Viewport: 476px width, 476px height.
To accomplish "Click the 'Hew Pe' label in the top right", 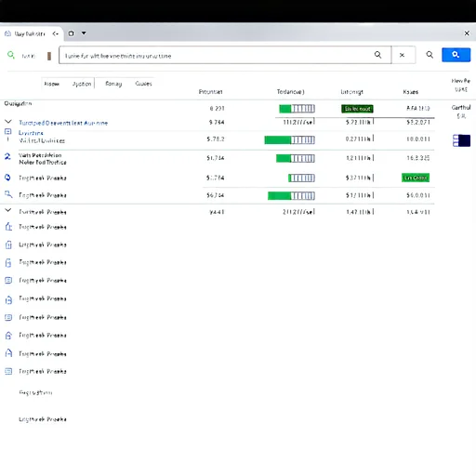I will [x=460, y=81].
